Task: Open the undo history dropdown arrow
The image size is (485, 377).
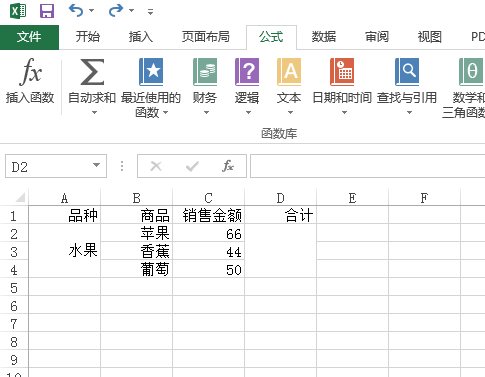Action: (91, 11)
